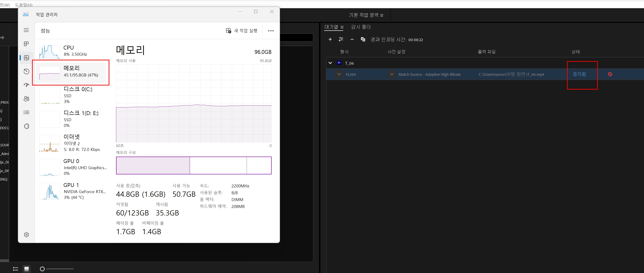Open Task Manager settings gear

26,235
